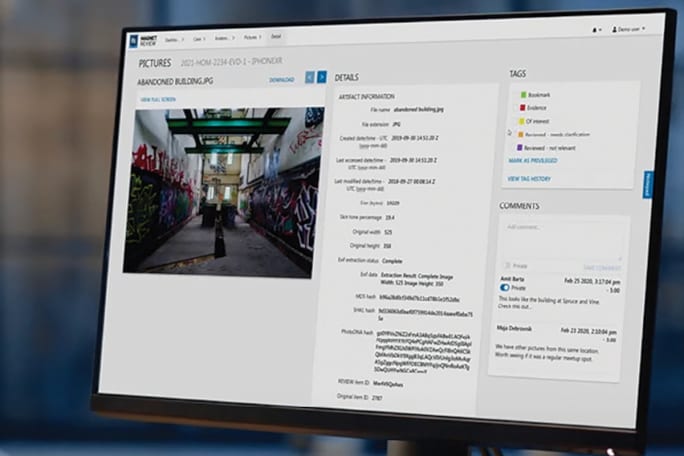Open the notifications bell icon
The height and width of the screenshot is (456, 684).
coord(597,30)
